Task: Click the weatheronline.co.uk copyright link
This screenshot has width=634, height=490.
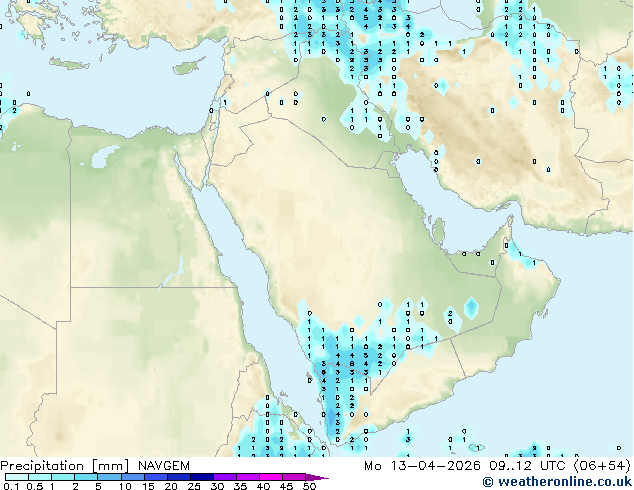Action: pyautogui.click(x=557, y=482)
